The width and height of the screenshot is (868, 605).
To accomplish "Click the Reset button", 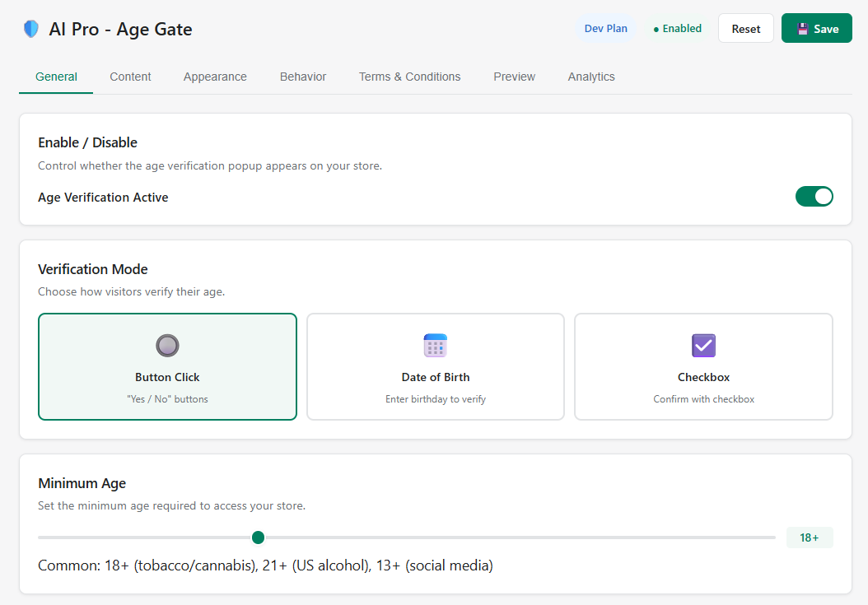I will click(x=745, y=27).
